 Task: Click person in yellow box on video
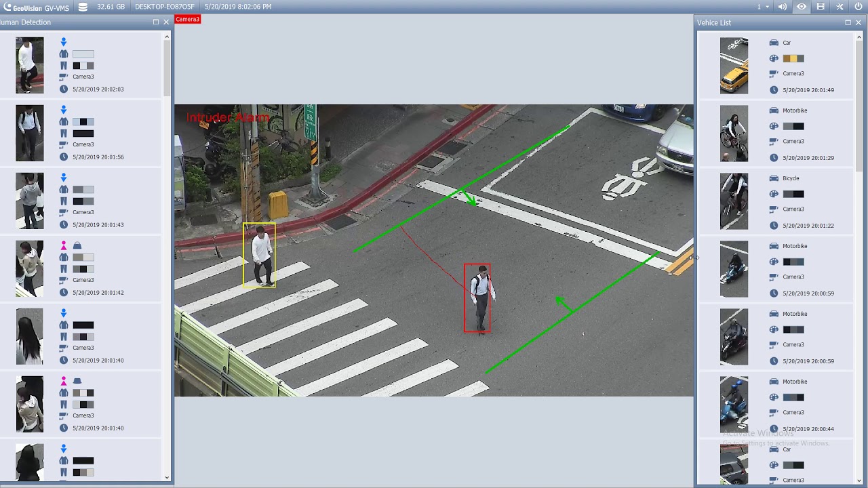(x=261, y=256)
